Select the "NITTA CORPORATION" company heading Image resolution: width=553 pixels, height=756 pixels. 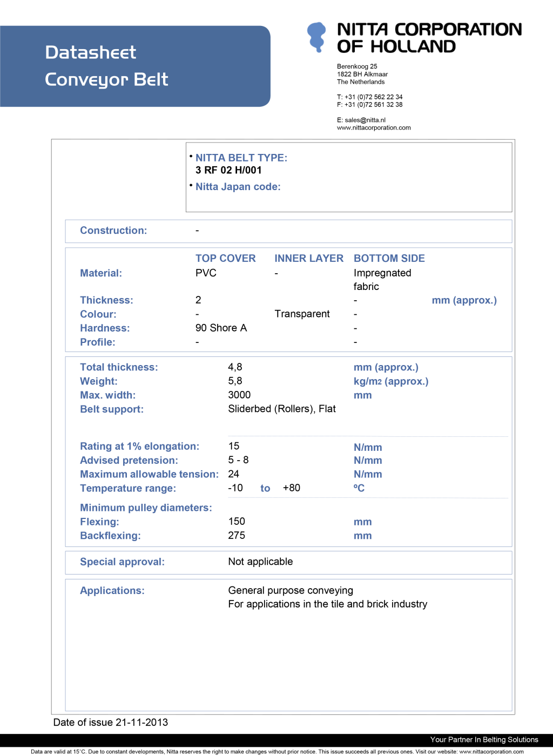pyautogui.click(x=429, y=29)
